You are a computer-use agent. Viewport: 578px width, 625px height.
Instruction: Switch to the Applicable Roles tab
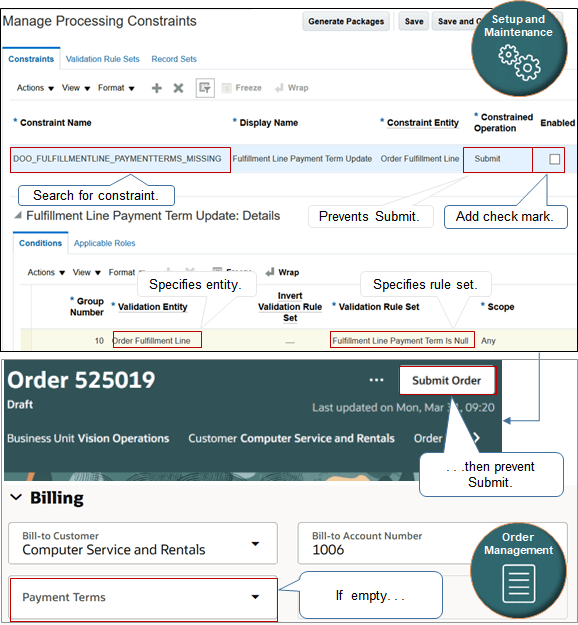click(104, 243)
